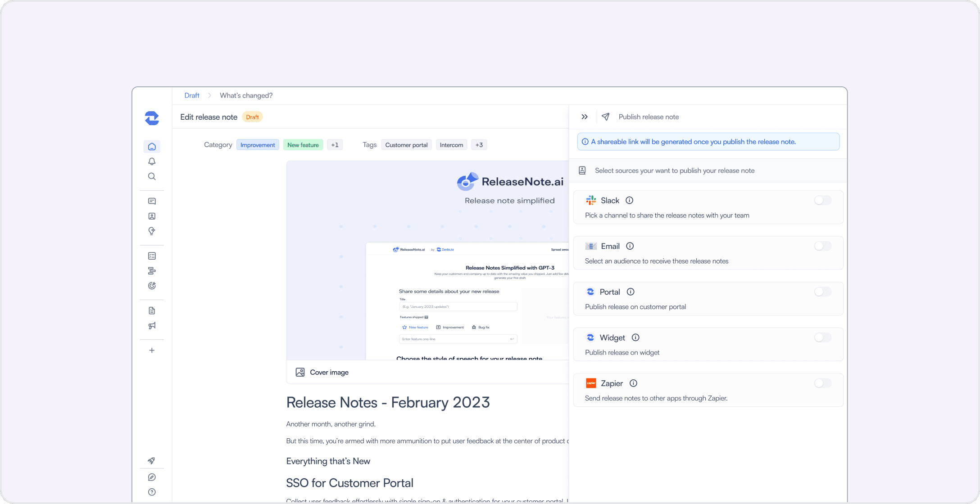Click the rocket icon near sidebar bottom

point(152,461)
